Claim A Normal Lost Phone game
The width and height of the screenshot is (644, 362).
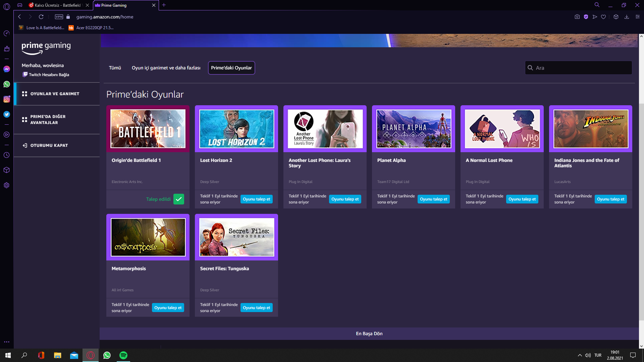[x=522, y=199]
